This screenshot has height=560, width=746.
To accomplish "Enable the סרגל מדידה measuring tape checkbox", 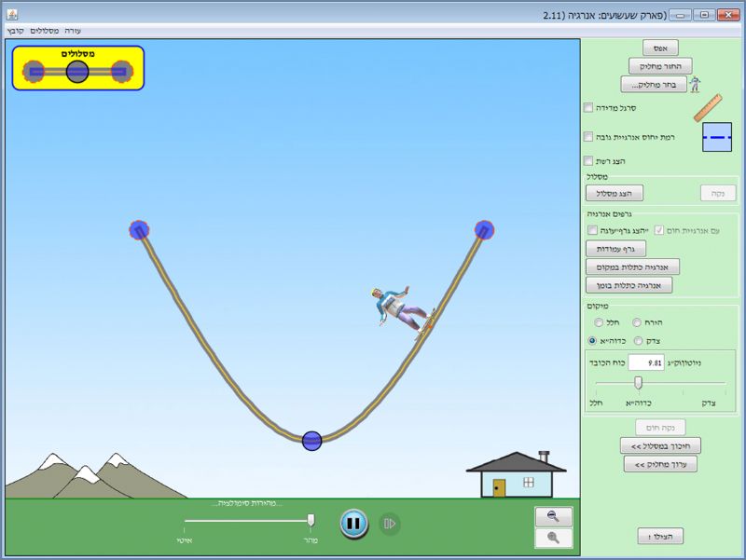I will click(588, 108).
